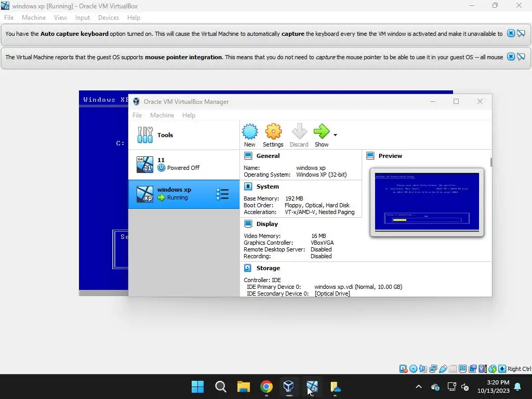Click the mouse integration status icon
The height and width of the screenshot is (399, 532).
tap(493, 369)
